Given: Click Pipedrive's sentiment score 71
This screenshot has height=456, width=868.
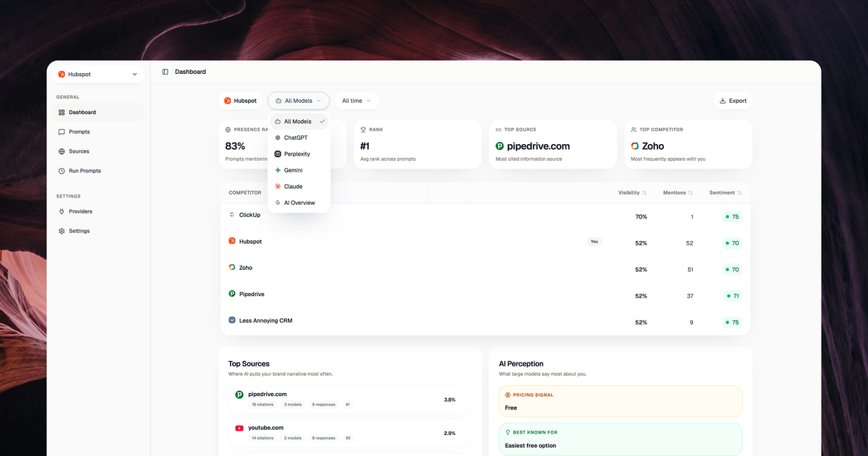Looking at the screenshot, I should point(732,296).
